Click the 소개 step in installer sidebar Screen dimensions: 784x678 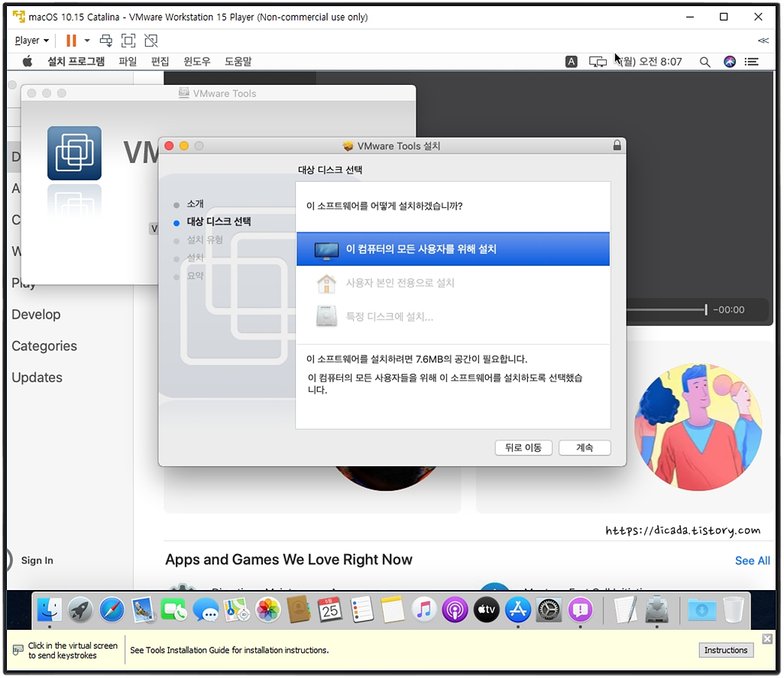click(195, 204)
